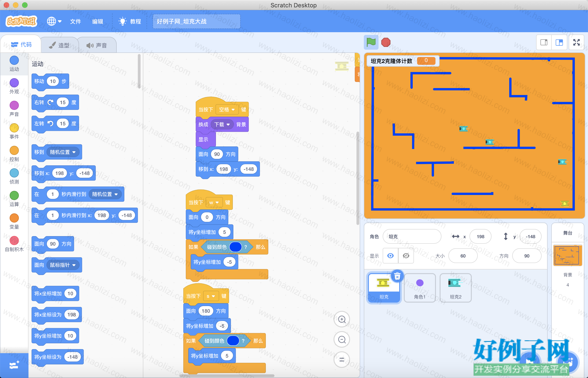Open the 编辑 menu
The width and height of the screenshot is (588, 378).
[98, 21]
